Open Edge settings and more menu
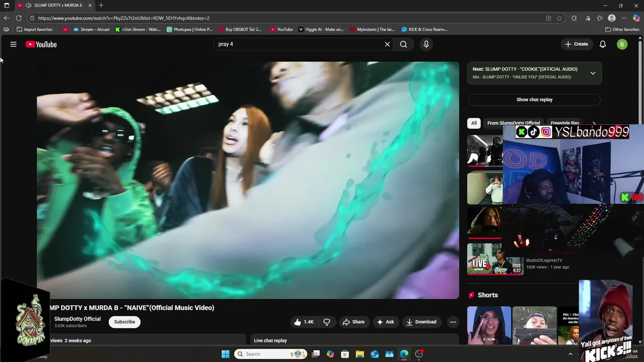Screen dimensions: 644x362 coord(624,18)
